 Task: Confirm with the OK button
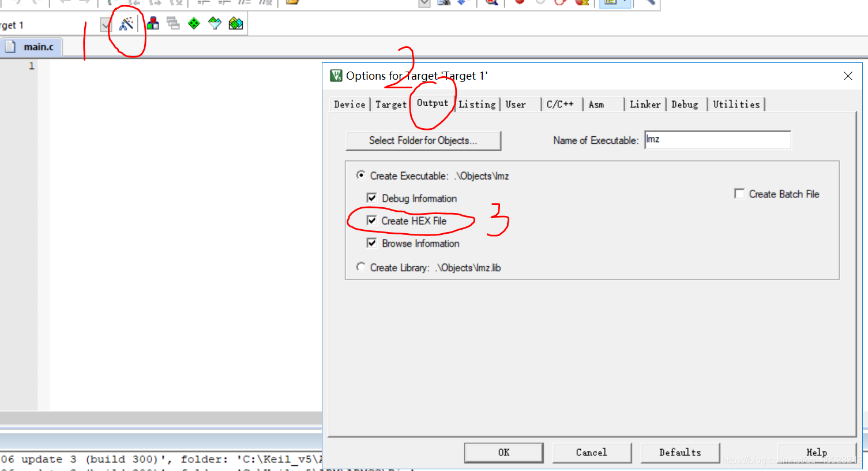(x=503, y=453)
